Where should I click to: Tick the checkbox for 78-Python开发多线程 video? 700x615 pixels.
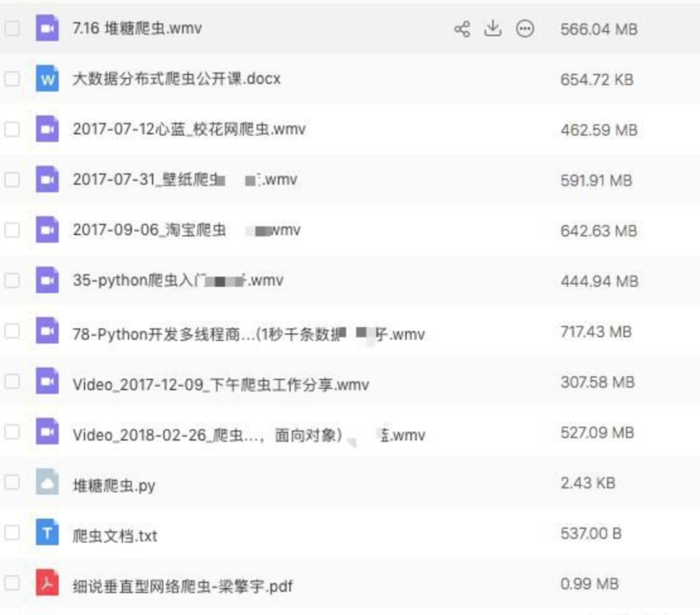click(12, 331)
